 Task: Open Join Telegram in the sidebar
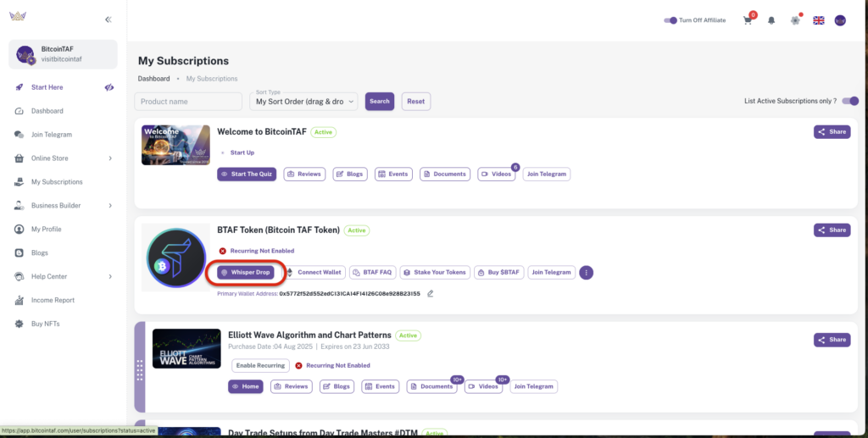(52, 135)
